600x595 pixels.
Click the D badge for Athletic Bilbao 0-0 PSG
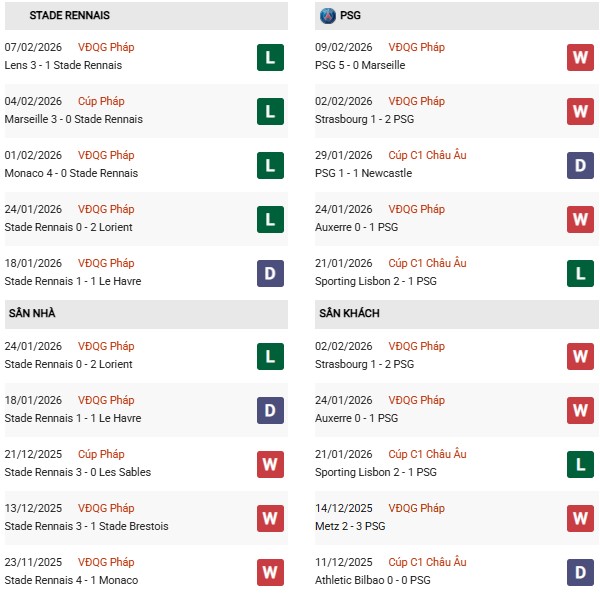pos(580,572)
